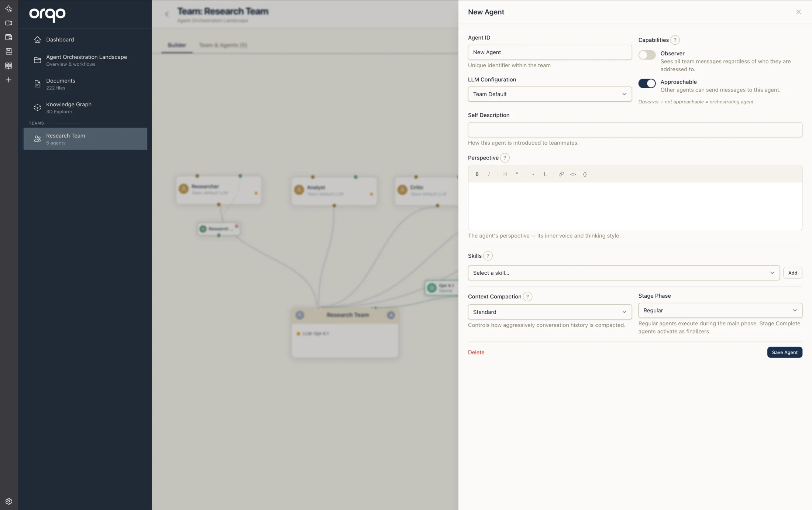Click the star icon in the left rail

pos(8,8)
